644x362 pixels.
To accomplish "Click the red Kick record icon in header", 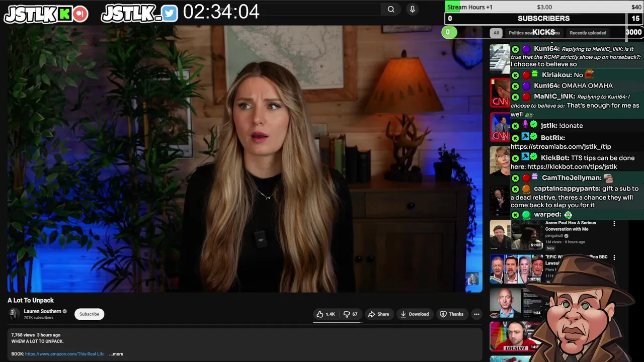I will coord(80,14).
